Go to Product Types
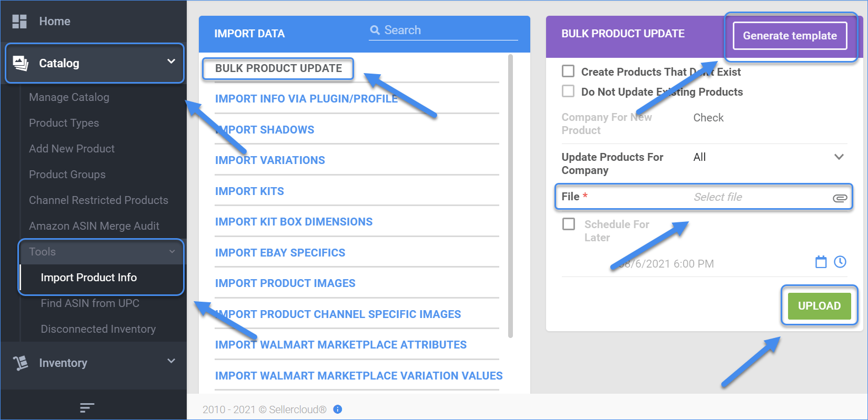Screen dimensions: 868x420 click(64, 123)
